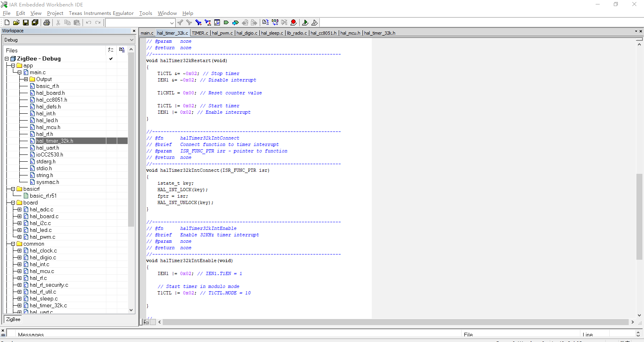This screenshot has height=342, width=644.
Task: Expand the hal_sleep.c node
Action: pos(19,299)
